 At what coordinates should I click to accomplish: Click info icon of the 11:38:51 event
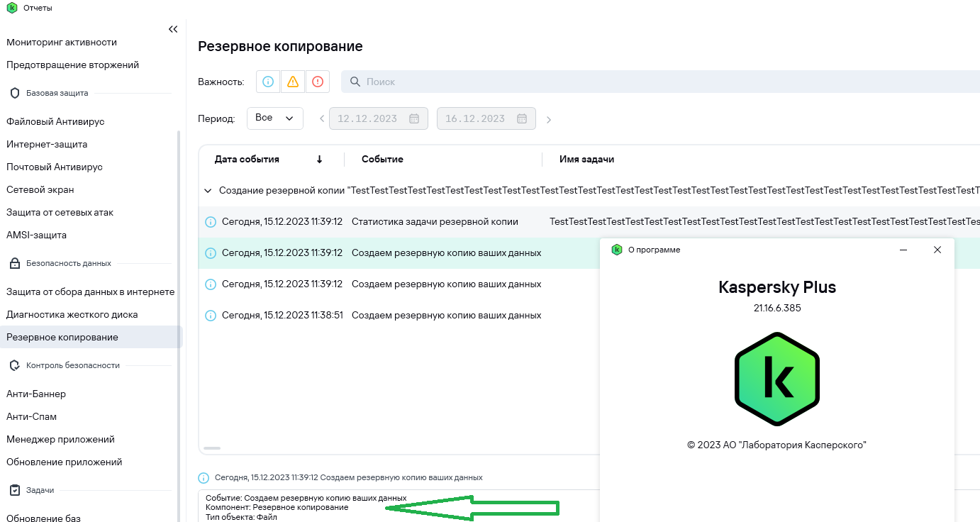click(210, 316)
